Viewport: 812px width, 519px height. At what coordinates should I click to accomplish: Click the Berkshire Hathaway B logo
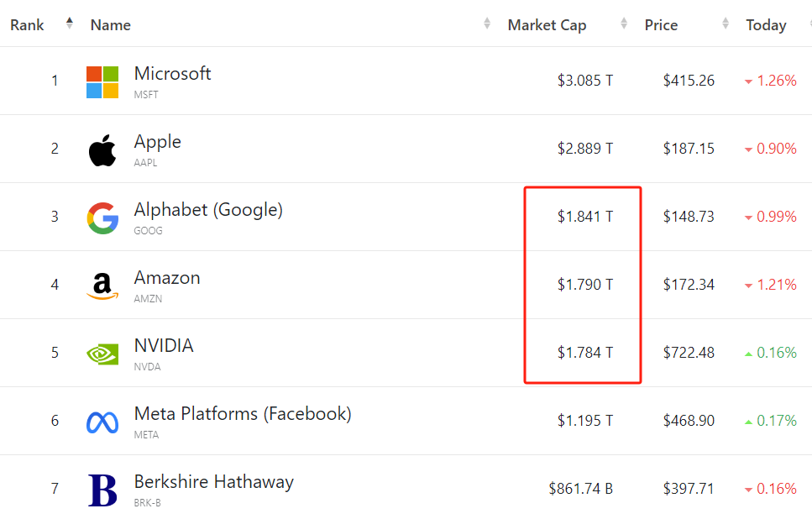coord(102,490)
